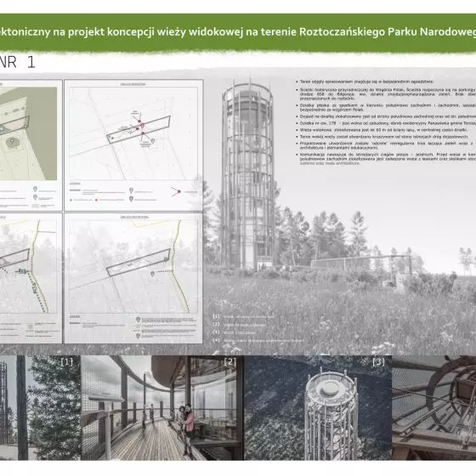Screen dimensions: 476x476
Task: Click the [3] label on the aerial tower view
Action: click(378, 361)
